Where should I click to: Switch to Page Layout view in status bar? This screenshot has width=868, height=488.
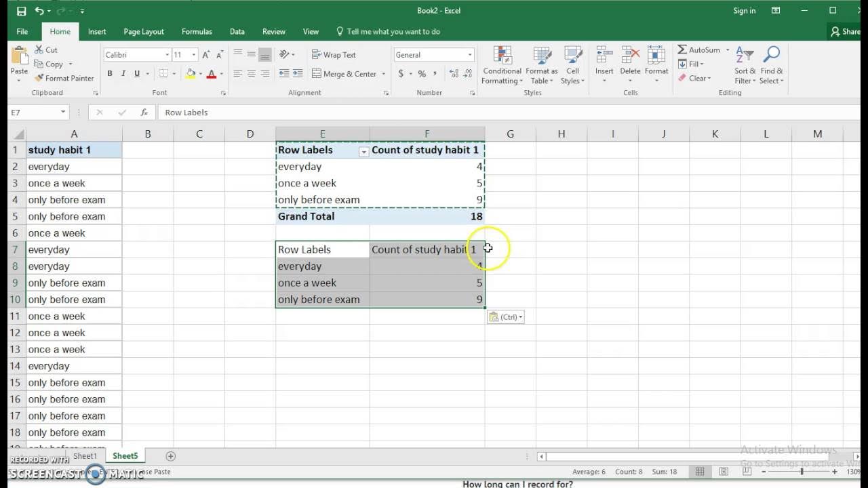(x=724, y=472)
